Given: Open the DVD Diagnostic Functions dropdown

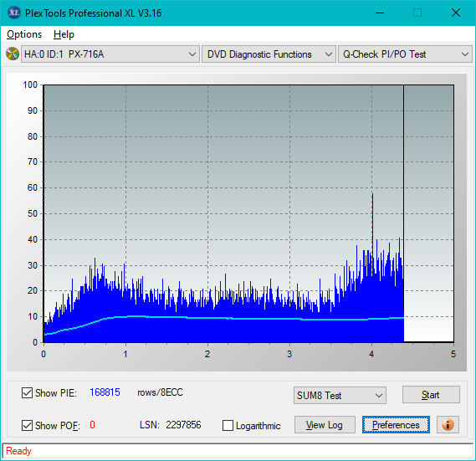Looking at the screenshot, I should [x=269, y=54].
